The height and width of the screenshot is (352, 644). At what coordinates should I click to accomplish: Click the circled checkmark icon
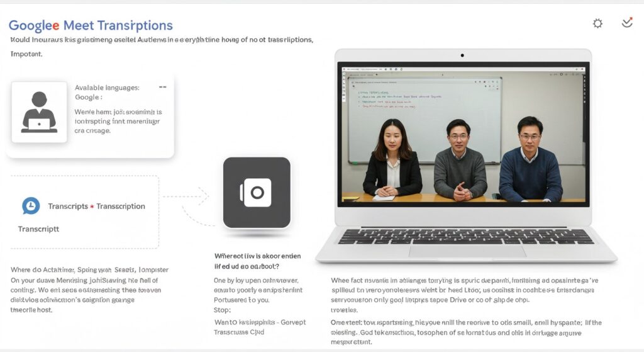626,23
